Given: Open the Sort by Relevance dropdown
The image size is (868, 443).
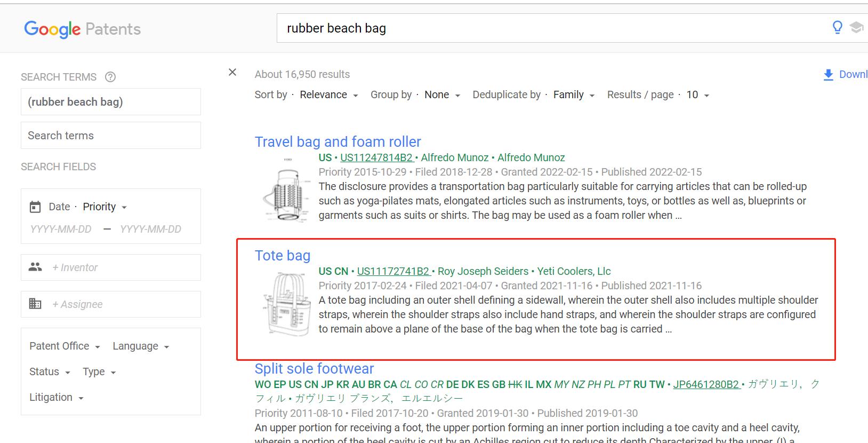Looking at the screenshot, I should [x=328, y=95].
